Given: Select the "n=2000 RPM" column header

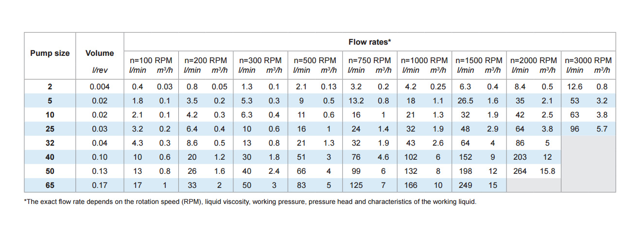Looking at the screenshot, I should click(x=534, y=61).
